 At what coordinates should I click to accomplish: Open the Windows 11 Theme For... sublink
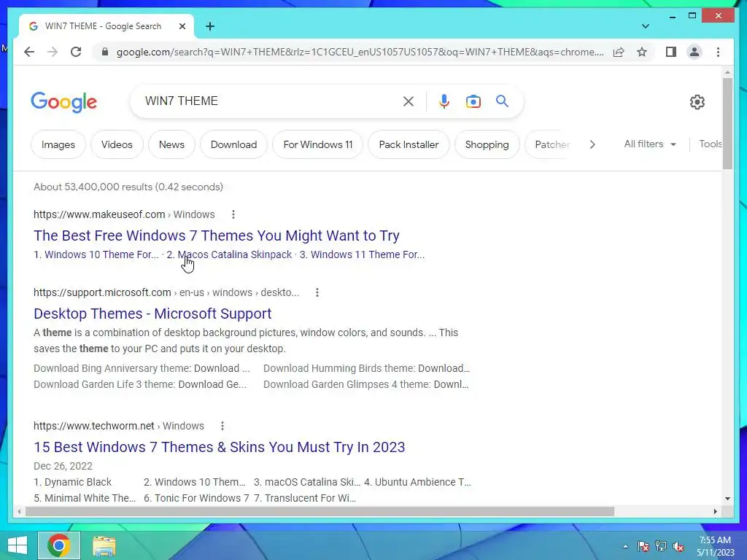coord(362,254)
